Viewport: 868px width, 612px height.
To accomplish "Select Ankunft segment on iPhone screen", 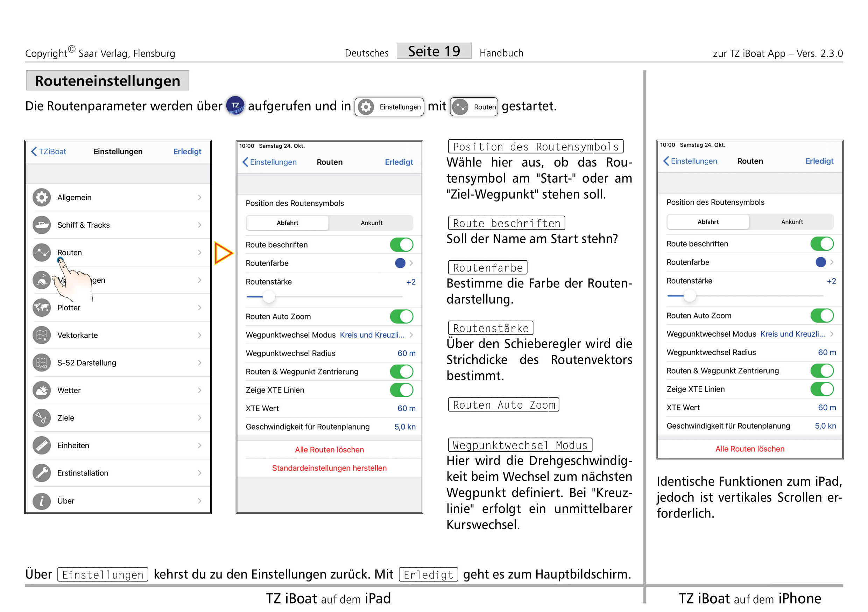I will pyautogui.click(x=792, y=222).
